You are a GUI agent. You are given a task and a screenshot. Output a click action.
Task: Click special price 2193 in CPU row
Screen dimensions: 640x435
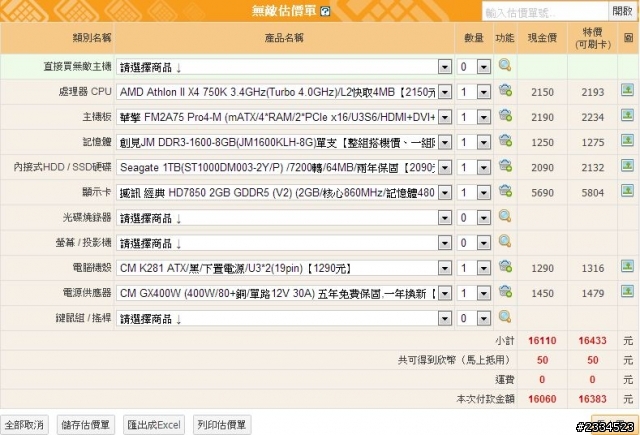[593, 92]
